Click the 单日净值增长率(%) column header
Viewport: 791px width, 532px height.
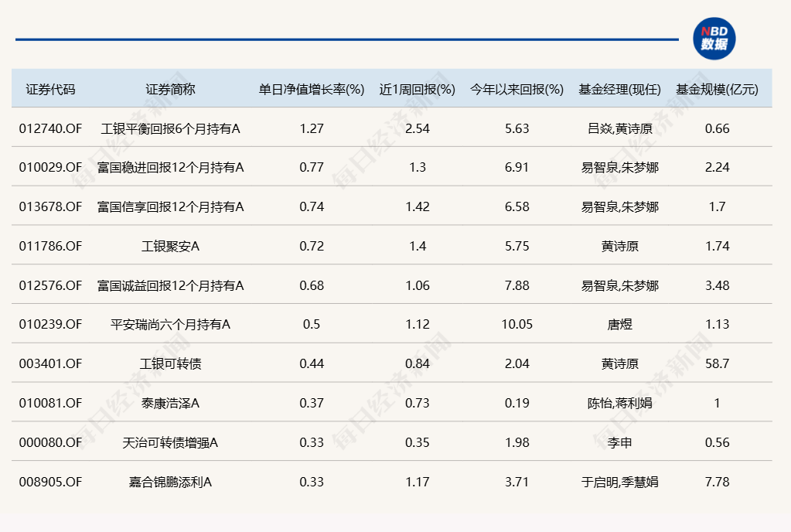click(x=312, y=90)
